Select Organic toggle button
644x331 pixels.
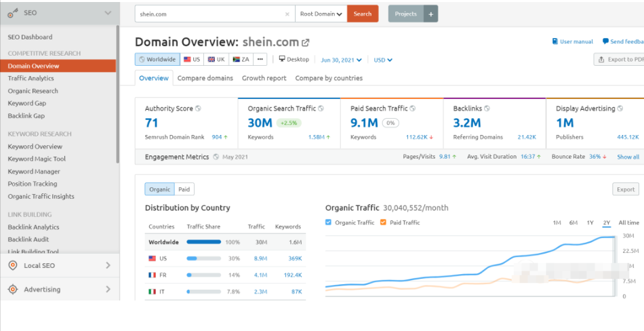(x=159, y=189)
